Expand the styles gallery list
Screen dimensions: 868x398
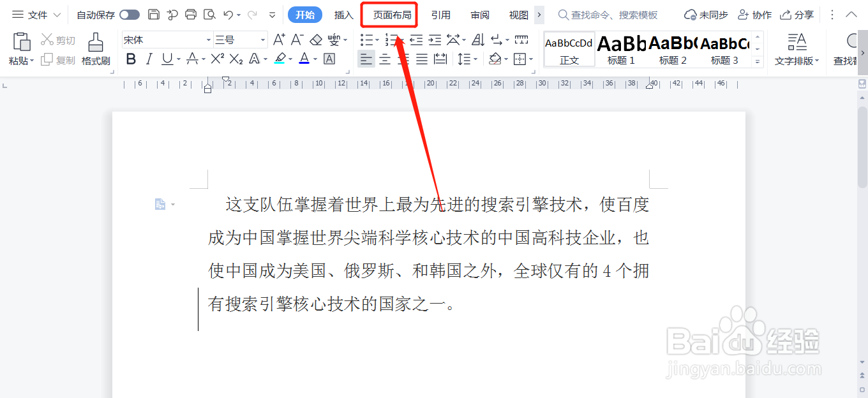pos(758,62)
